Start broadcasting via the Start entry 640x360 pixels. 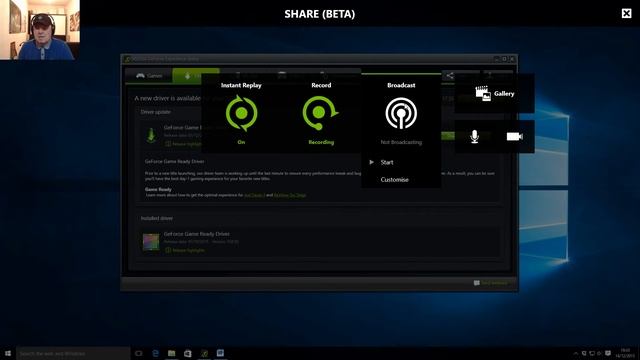click(x=387, y=162)
